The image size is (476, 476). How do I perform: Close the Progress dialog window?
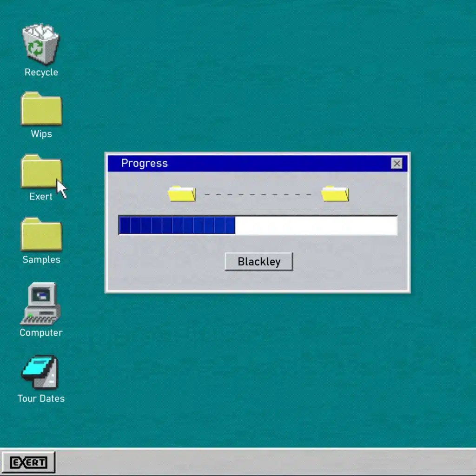pyautogui.click(x=397, y=164)
